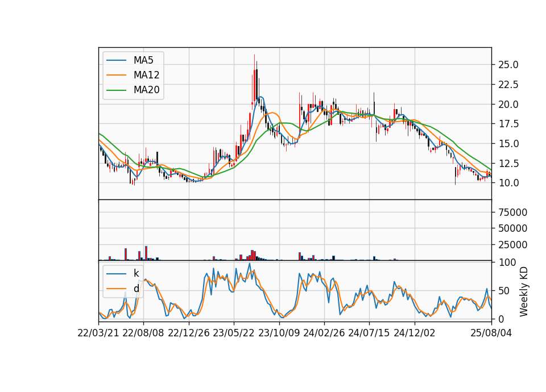Click the 17.5 price axis label
Viewport: 546px width, 392px height.
508,124
